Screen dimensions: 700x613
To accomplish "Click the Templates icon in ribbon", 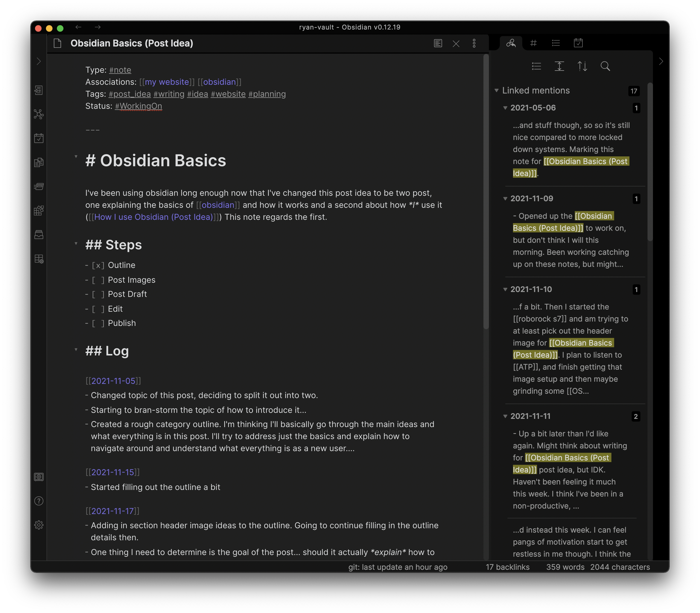I will [x=39, y=162].
